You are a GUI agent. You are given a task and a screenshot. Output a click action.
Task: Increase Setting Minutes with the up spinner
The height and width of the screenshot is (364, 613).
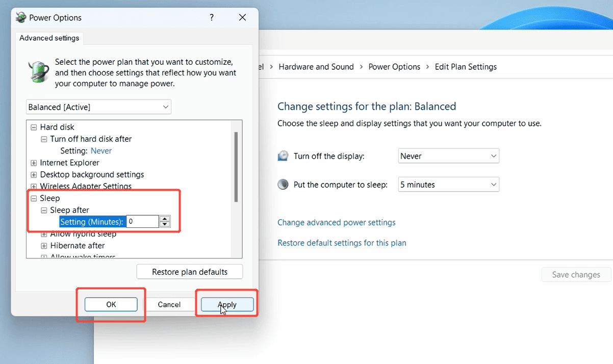[164, 218]
